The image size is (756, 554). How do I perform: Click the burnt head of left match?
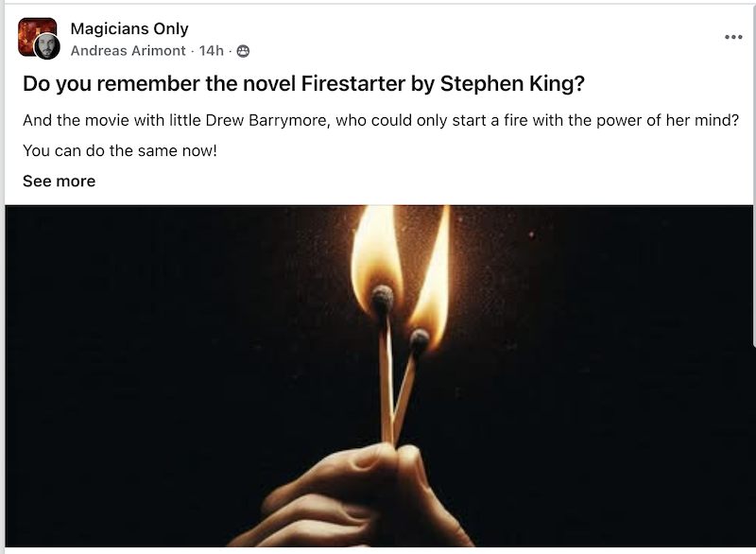point(383,298)
